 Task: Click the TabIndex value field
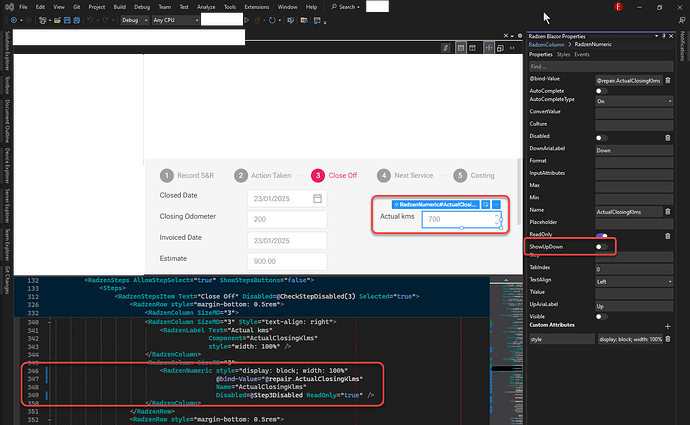634,269
